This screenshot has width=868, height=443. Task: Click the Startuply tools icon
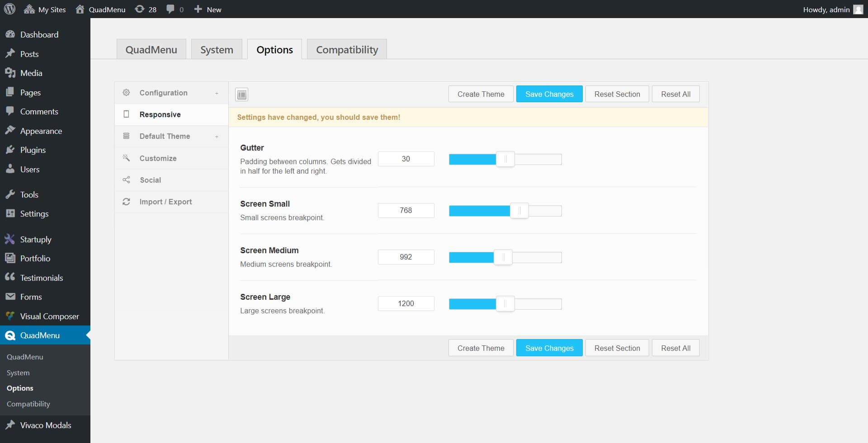click(x=10, y=239)
